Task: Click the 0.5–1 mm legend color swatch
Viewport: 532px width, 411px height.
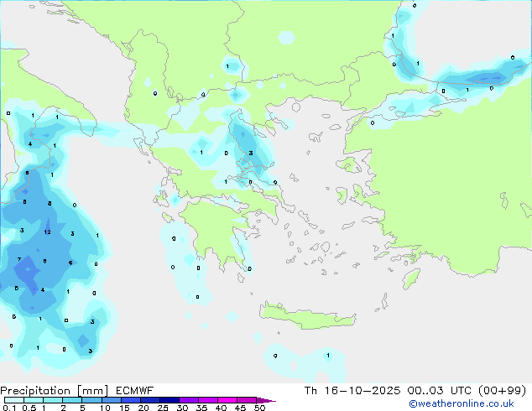Action: click(34, 400)
